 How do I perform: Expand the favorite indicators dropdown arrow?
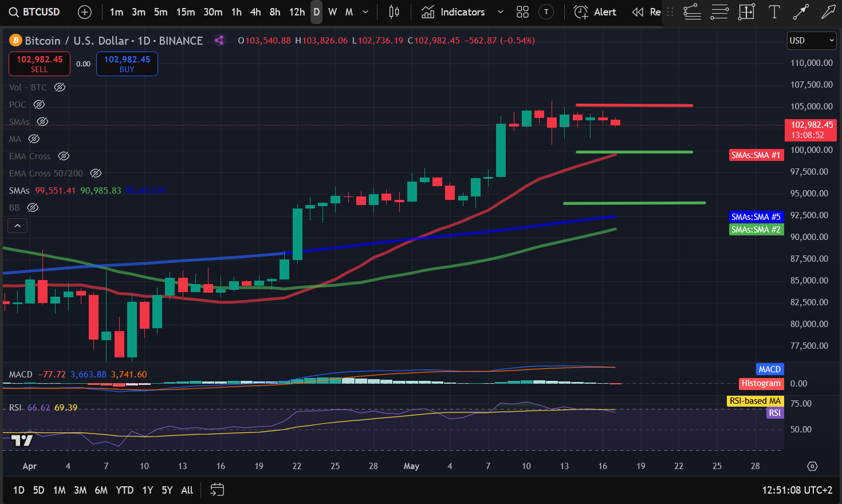[500, 12]
